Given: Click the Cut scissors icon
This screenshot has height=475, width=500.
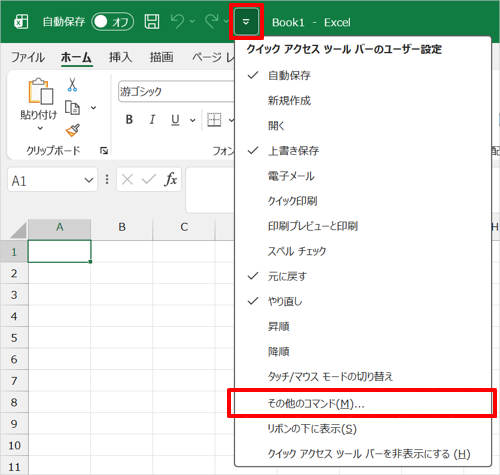Looking at the screenshot, I should click(72, 84).
